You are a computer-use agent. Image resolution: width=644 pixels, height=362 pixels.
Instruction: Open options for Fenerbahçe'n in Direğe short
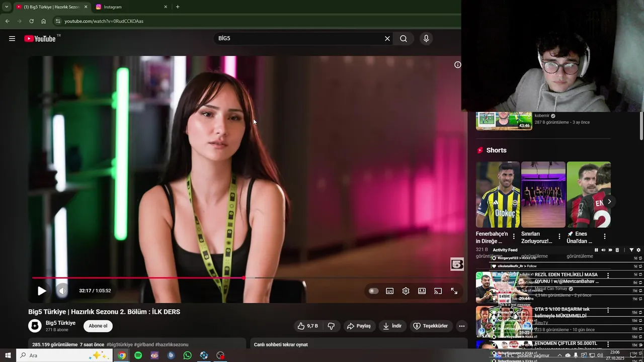pos(514,236)
